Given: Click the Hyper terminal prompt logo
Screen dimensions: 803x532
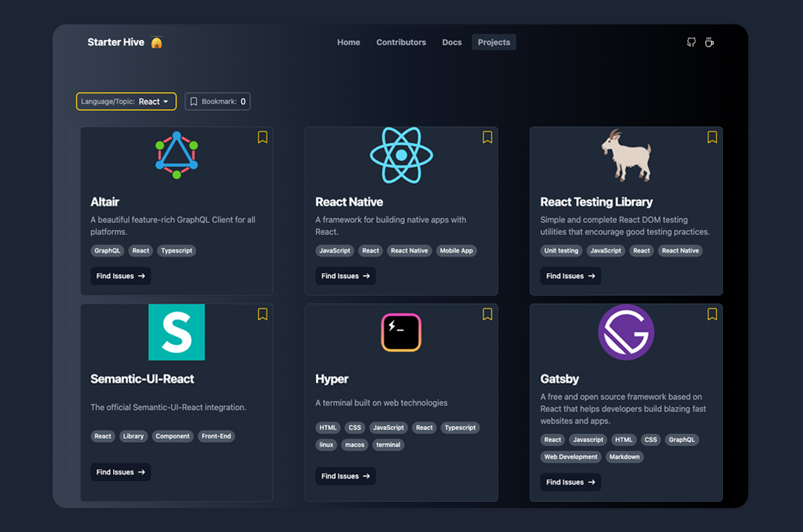Looking at the screenshot, I should click(x=401, y=332).
